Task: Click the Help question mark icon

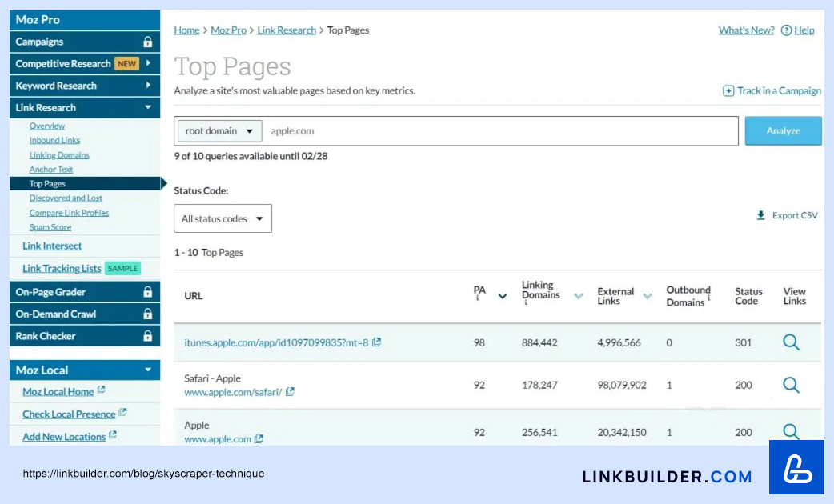Action: pyautogui.click(x=786, y=30)
